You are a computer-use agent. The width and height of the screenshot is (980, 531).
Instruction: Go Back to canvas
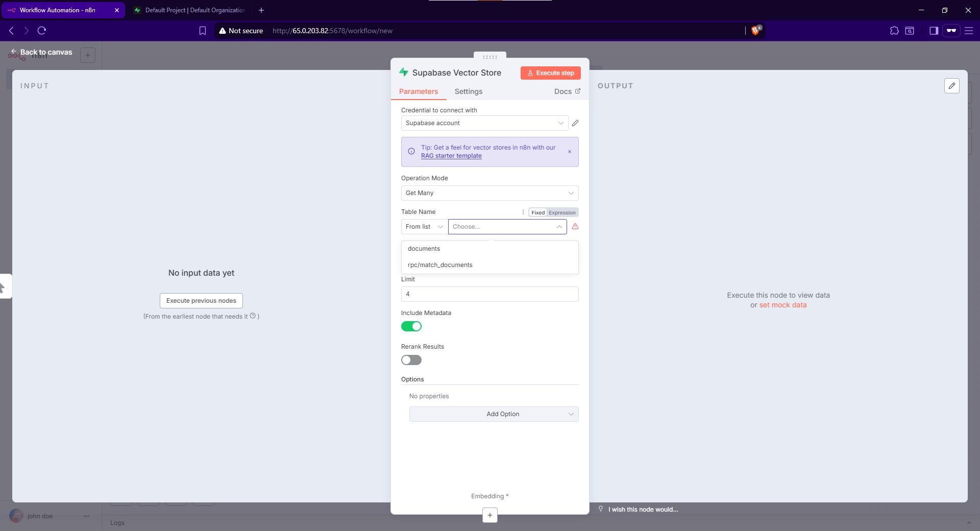tap(41, 52)
